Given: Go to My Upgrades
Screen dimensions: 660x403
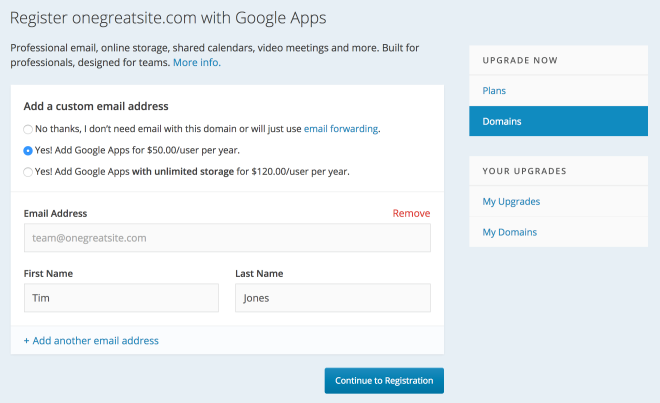Looking at the screenshot, I should (511, 201).
